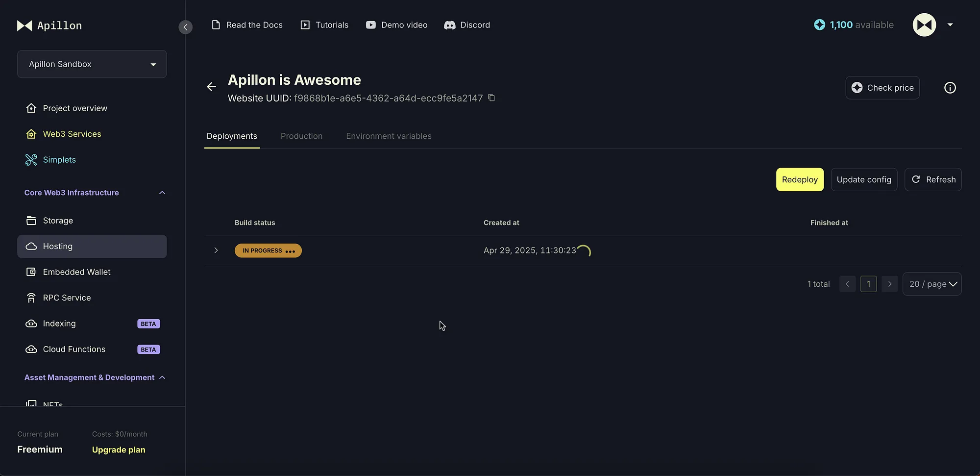Viewport: 980px width, 476px height.
Task: Select Hosting in the sidebar
Action: coord(92,247)
